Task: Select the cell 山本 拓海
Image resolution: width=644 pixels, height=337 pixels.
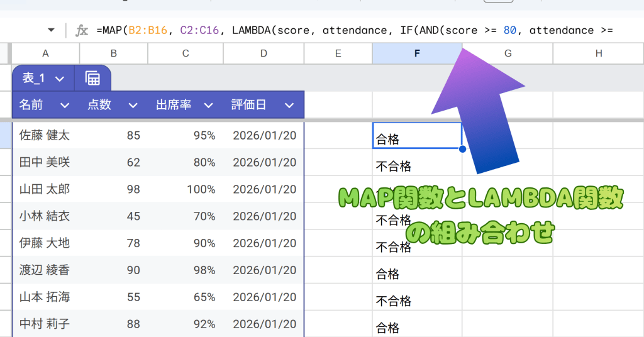Action: point(45,297)
